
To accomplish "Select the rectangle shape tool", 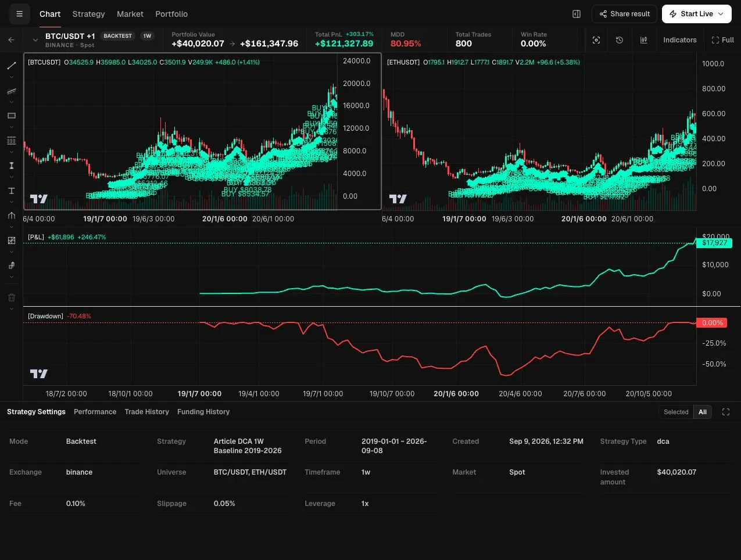I will point(11,116).
